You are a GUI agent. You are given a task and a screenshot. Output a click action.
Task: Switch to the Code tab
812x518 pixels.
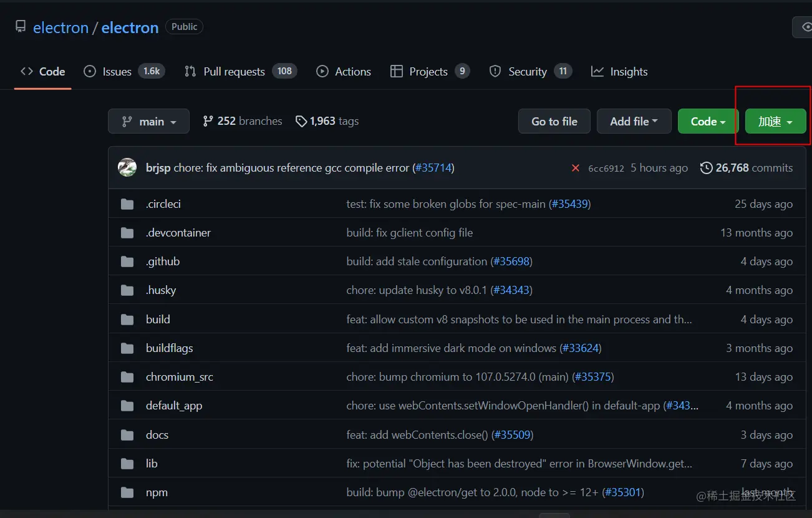pyautogui.click(x=42, y=72)
